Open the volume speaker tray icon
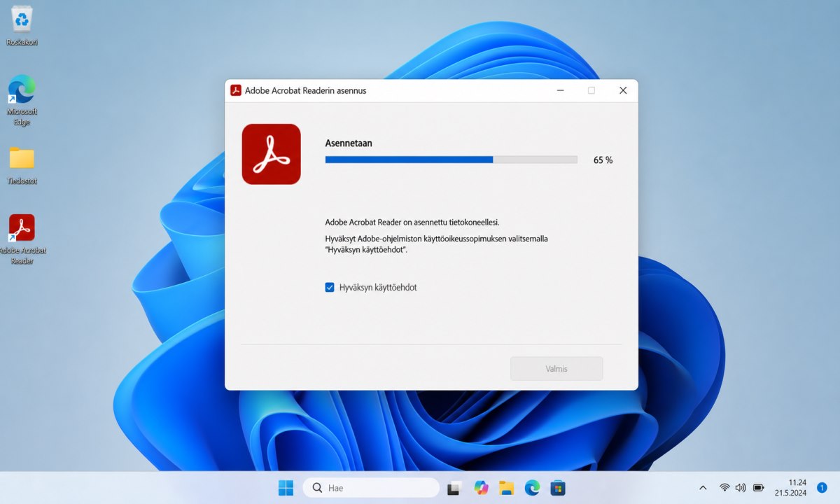 pyautogui.click(x=741, y=488)
